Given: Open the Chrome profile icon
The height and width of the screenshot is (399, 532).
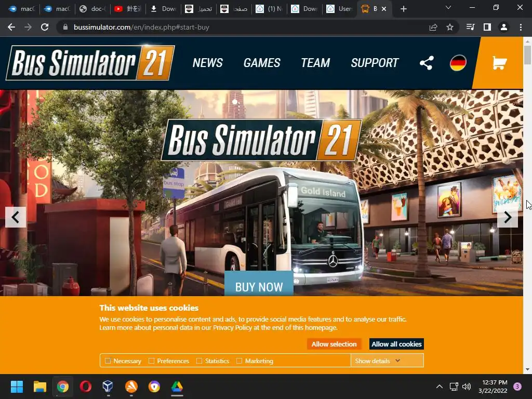Looking at the screenshot, I should click(504, 27).
